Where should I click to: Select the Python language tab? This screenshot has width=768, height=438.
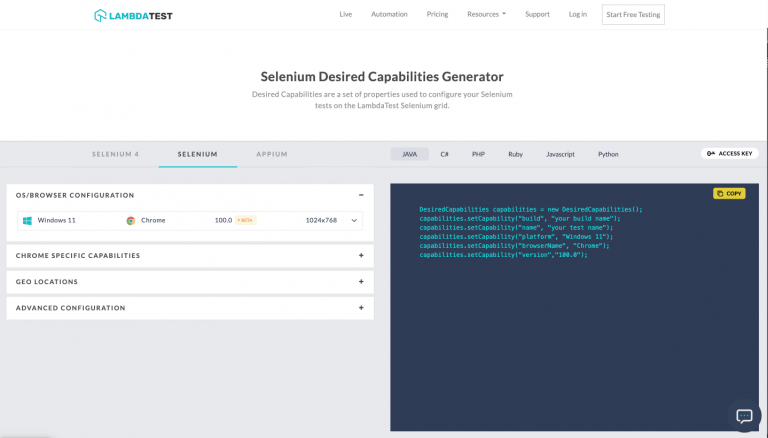click(x=608, y=154)
